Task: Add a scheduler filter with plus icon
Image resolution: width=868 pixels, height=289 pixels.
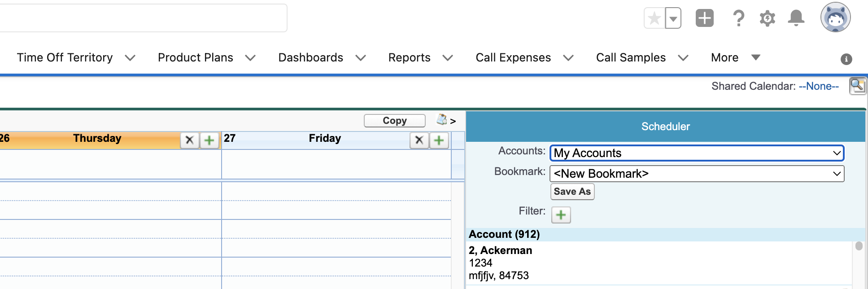Action: (x=561, y=215)
